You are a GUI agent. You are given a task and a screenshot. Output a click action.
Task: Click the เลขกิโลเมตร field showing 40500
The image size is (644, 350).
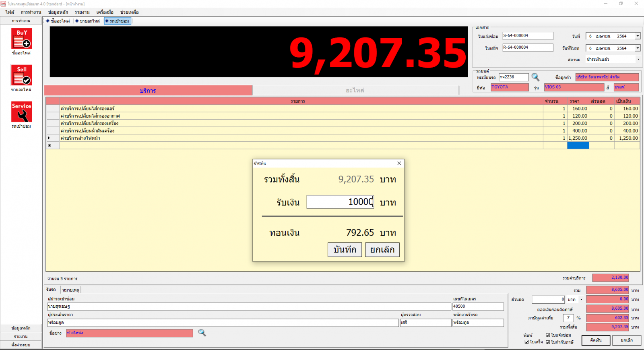(478, 307)
